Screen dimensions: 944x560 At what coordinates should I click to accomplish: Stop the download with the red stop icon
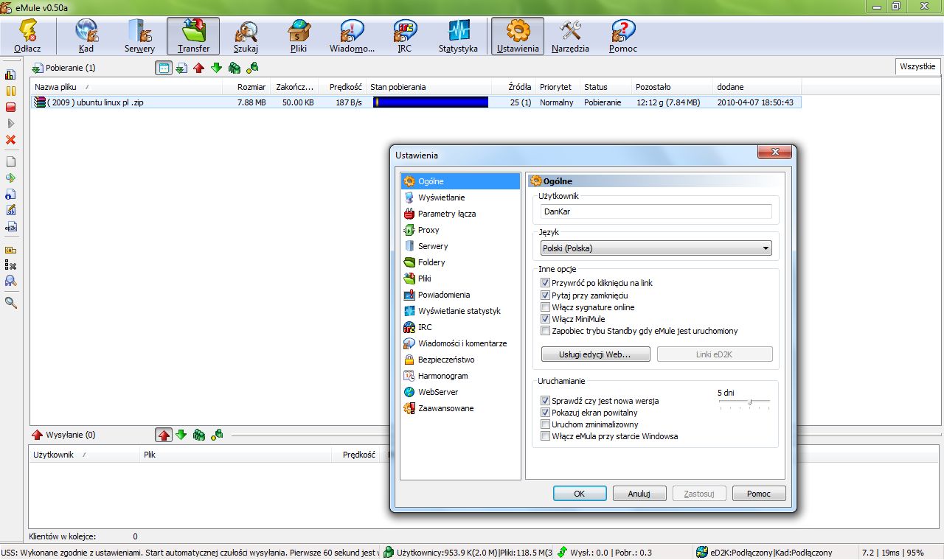(x=11, y=107)
